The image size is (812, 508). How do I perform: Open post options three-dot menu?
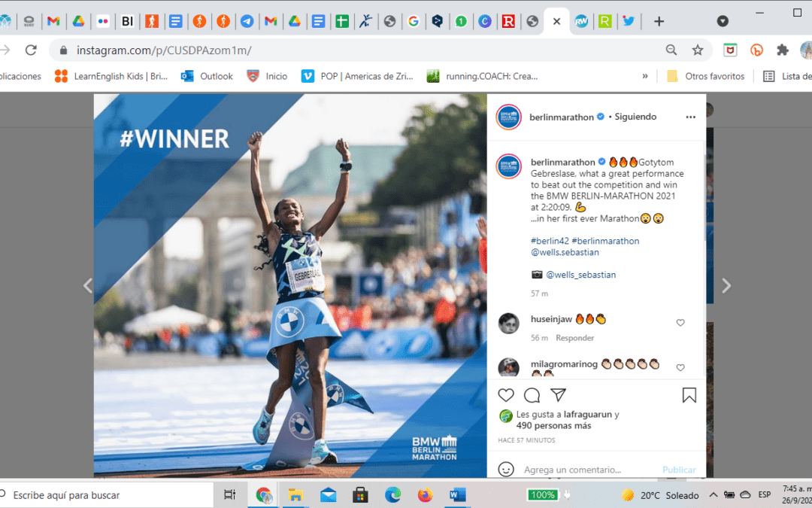[690, 117]
